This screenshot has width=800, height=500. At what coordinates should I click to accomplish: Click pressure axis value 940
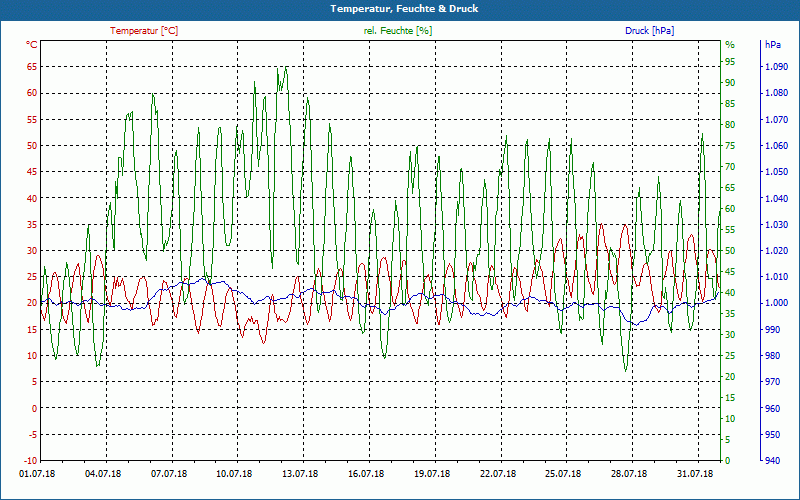tap(773, 461)
